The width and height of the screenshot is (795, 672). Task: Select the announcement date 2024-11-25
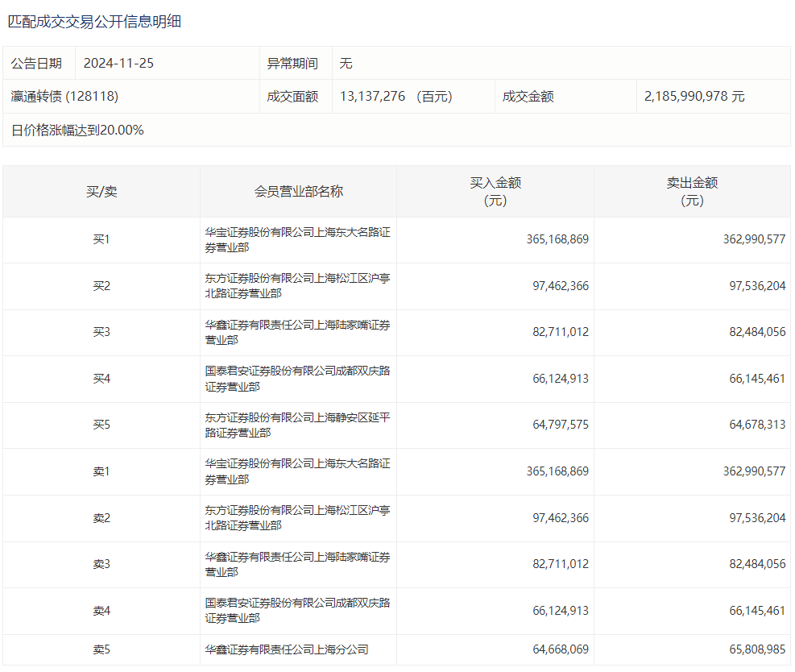tap(118, 63)
